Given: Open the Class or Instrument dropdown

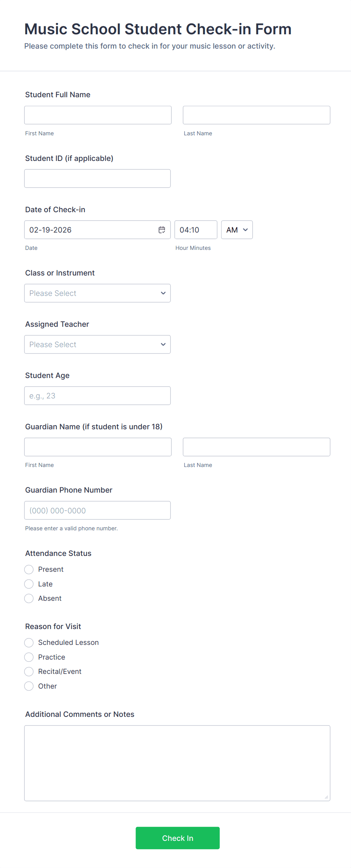Looking at the screenshot, I should click(x=97, y=293).
